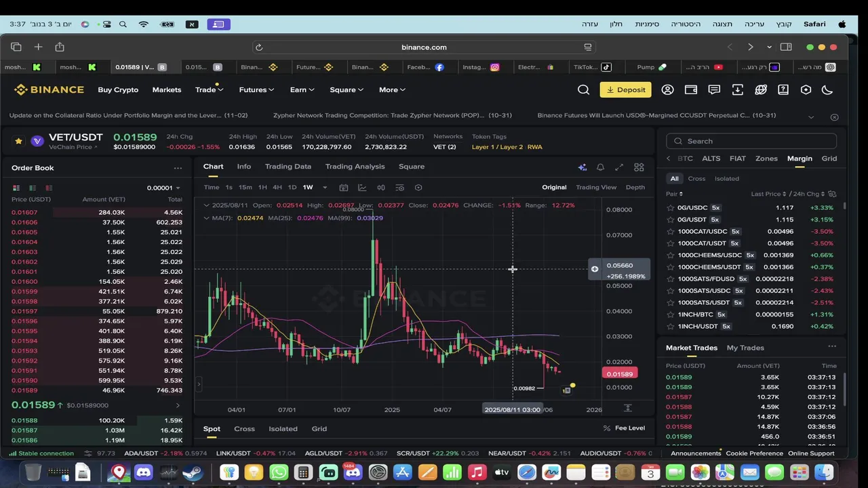
Task: Star the 0G/USDC pair
Action: click(671, 208)
